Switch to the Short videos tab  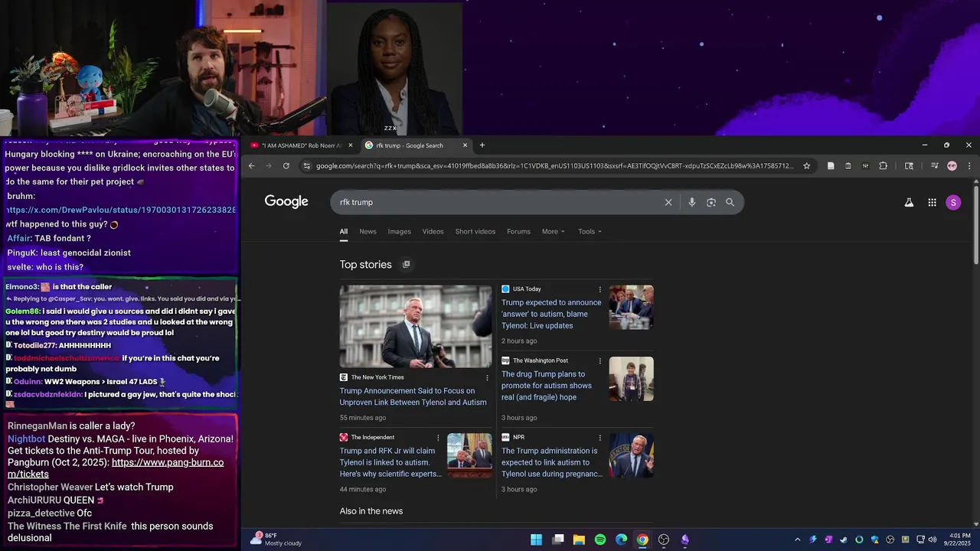(x=475, y=231)
